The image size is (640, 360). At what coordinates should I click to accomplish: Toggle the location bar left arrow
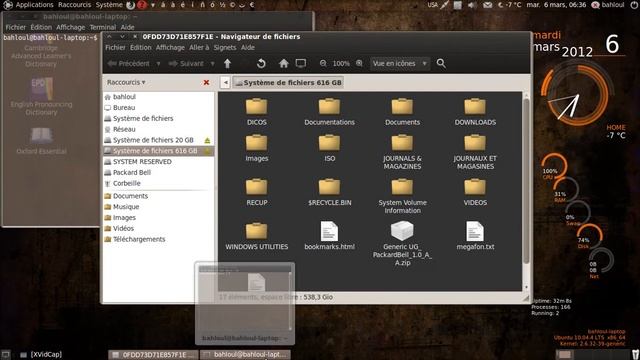tap(225, 82)
